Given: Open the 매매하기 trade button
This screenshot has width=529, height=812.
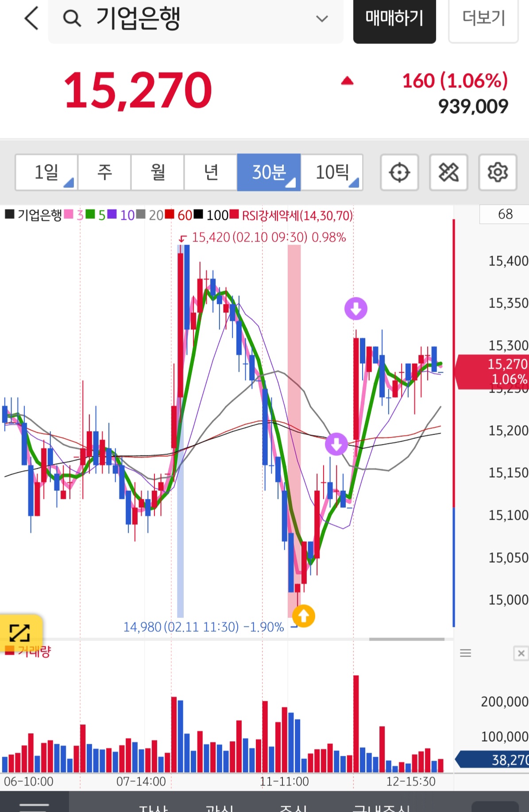Looking at the screenshot, I should tap(394, 19).
